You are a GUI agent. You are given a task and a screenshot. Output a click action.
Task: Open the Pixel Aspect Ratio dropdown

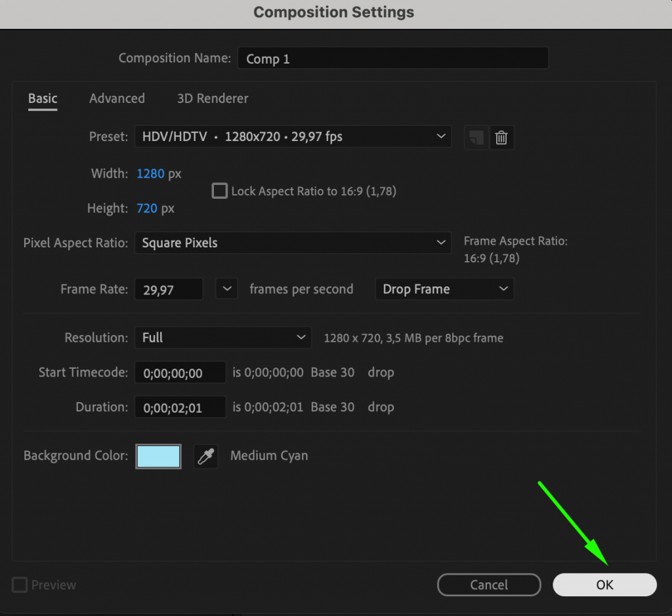click(x=293, y=243)
